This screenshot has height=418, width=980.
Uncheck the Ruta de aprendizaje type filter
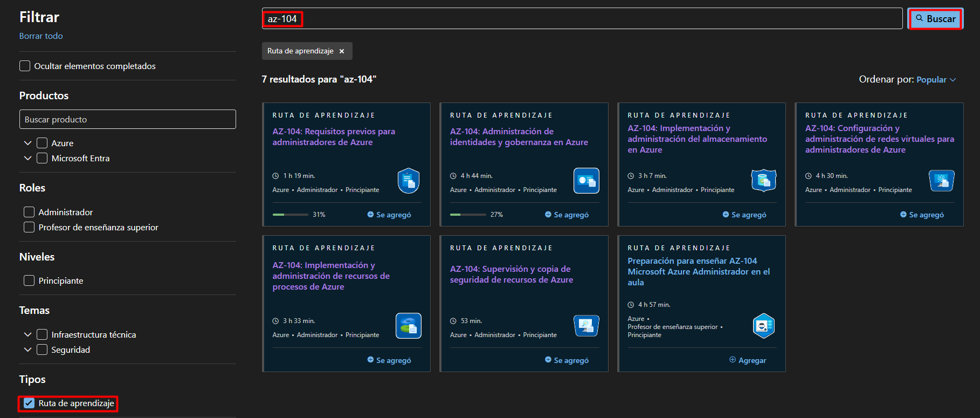[29, 403]
